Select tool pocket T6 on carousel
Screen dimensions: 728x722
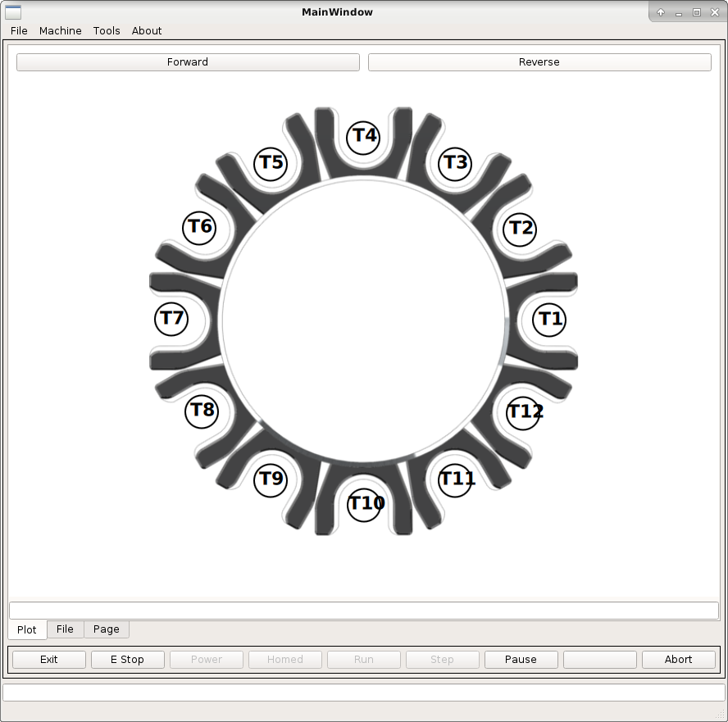click(x=199, y=228)
